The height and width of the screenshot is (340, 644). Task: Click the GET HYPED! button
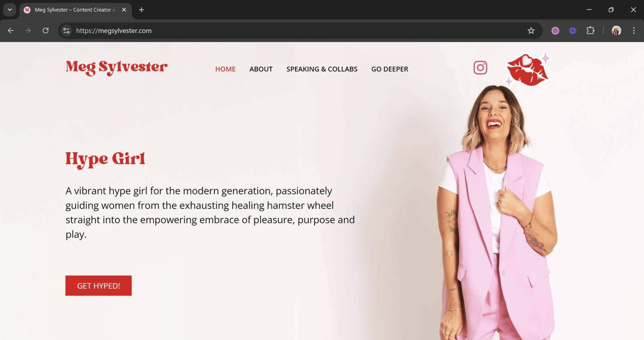point(99,286)
